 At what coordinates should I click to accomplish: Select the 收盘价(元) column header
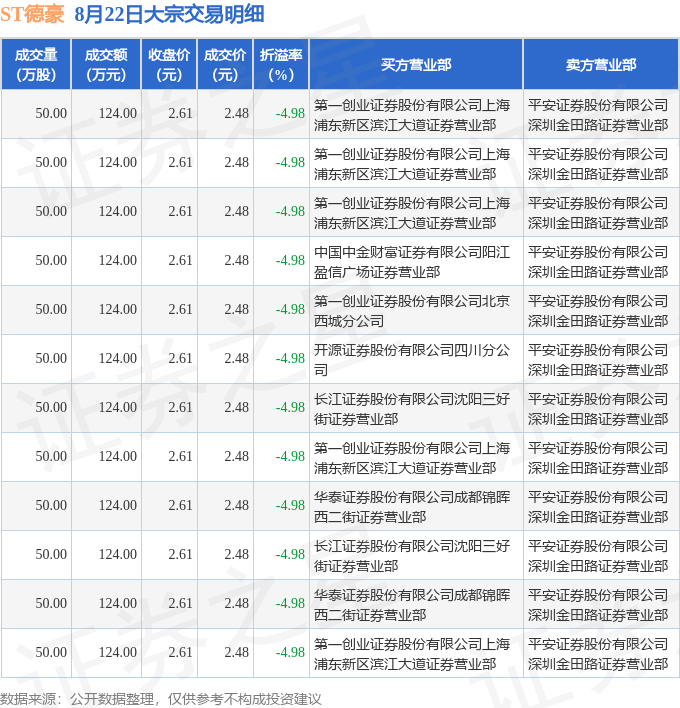[169, 65]
